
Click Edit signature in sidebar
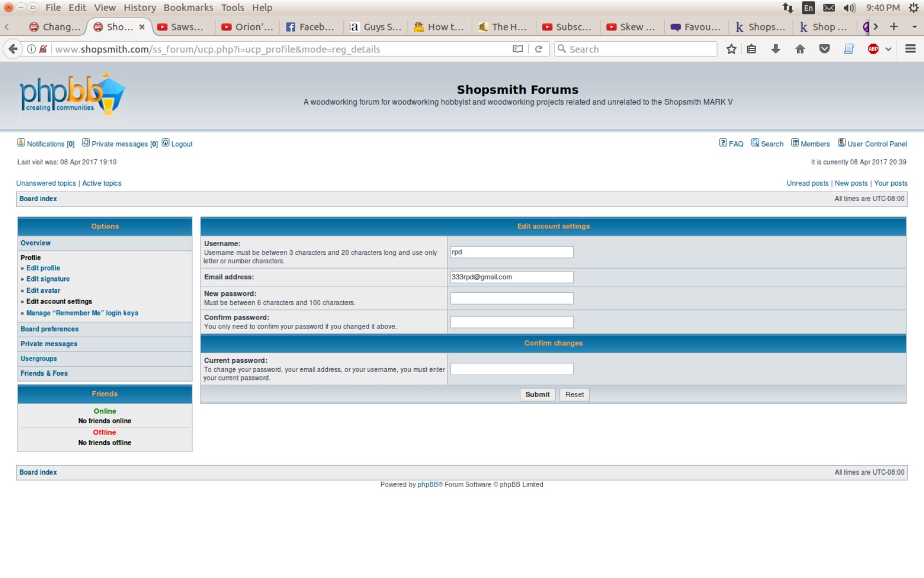tap(48, 279)
